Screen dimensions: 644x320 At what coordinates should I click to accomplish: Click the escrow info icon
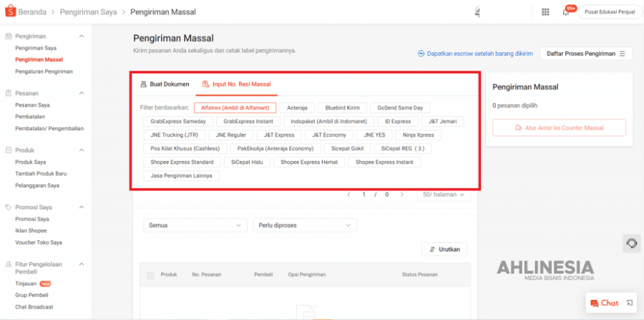point(421,53)
